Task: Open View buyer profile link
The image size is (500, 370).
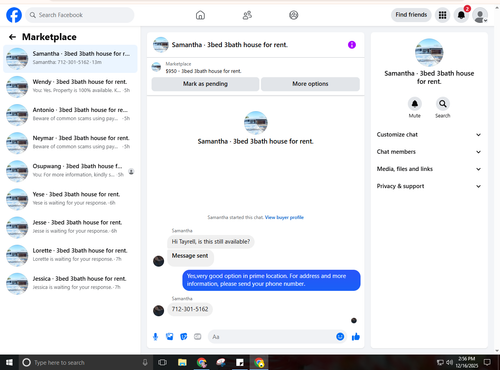Action: pos(284,217)
